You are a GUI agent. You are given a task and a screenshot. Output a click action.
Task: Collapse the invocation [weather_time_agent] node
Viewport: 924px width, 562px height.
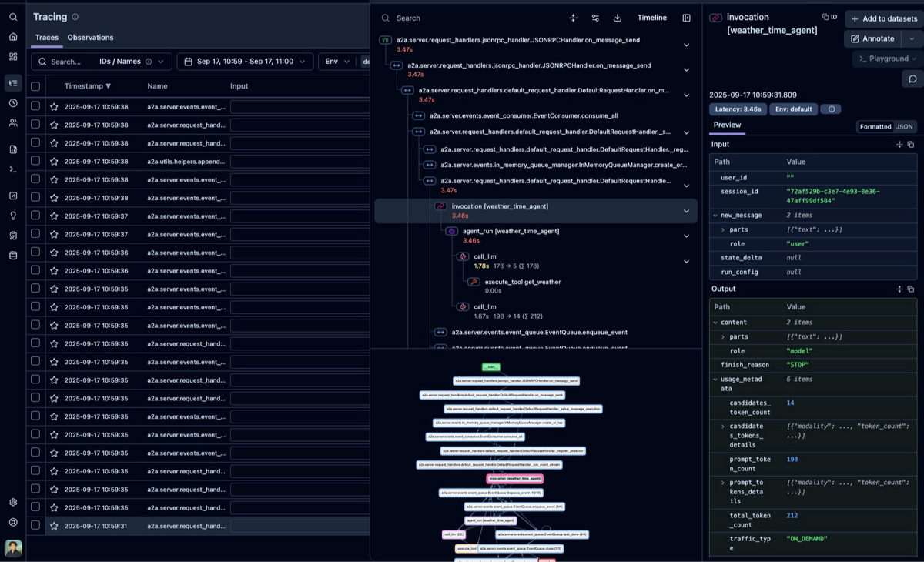click(686, 211)
